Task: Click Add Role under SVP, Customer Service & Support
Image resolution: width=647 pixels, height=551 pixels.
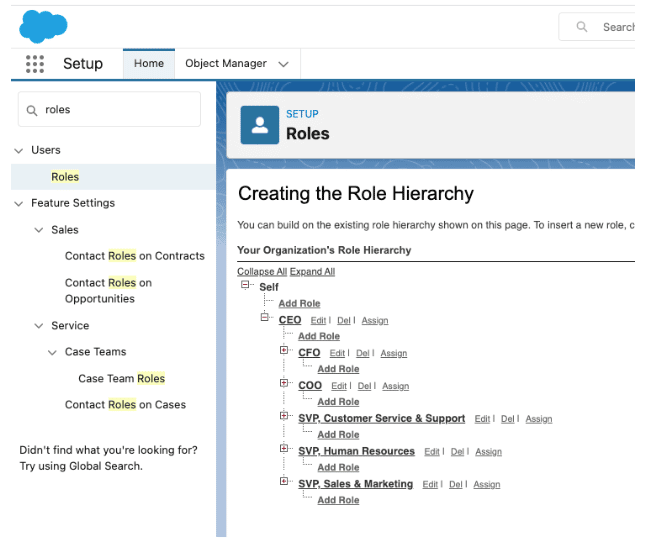Action: coord(338,435)
